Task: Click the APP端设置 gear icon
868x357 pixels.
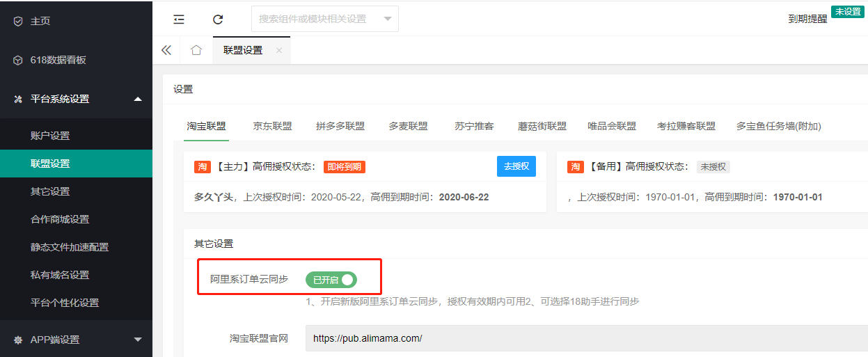Action: tap(18, 340)
